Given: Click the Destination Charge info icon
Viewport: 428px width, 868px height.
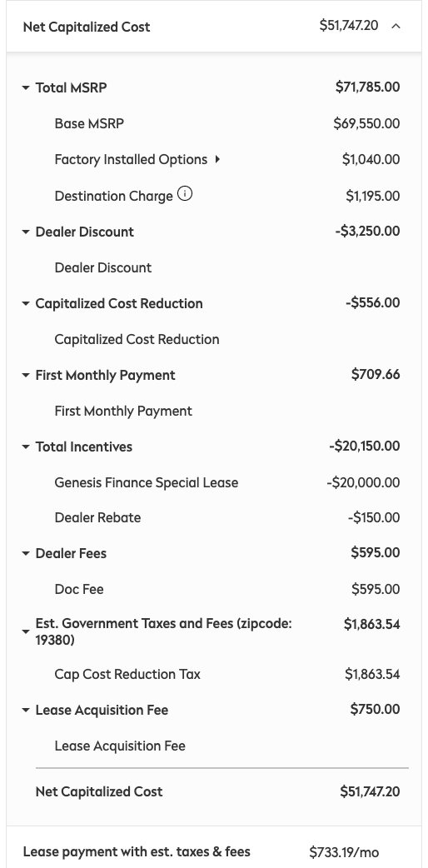Looking at the screenshot, I should 185,194.
